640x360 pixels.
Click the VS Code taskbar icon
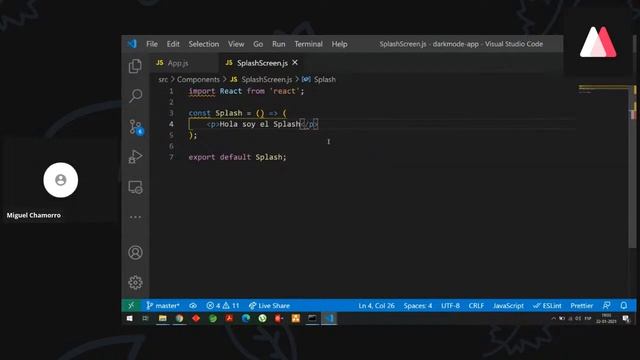pyautogui.click(x=329, y=318)
